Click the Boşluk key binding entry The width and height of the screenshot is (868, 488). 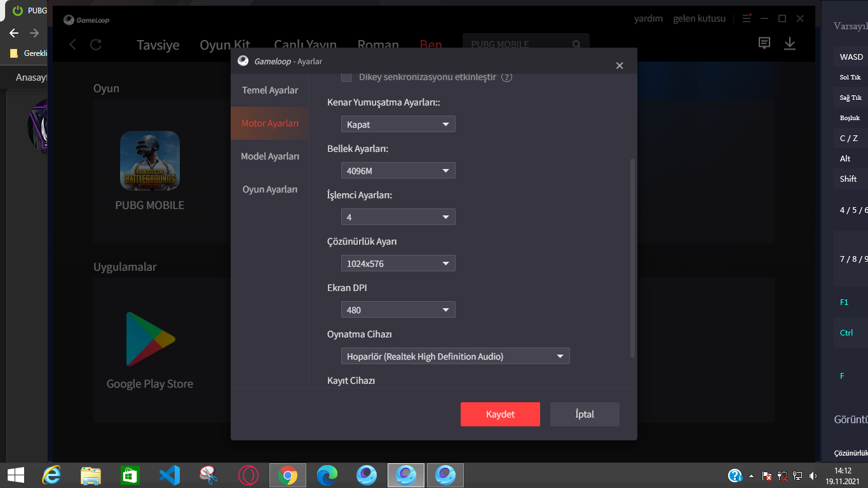coord(851,118)
